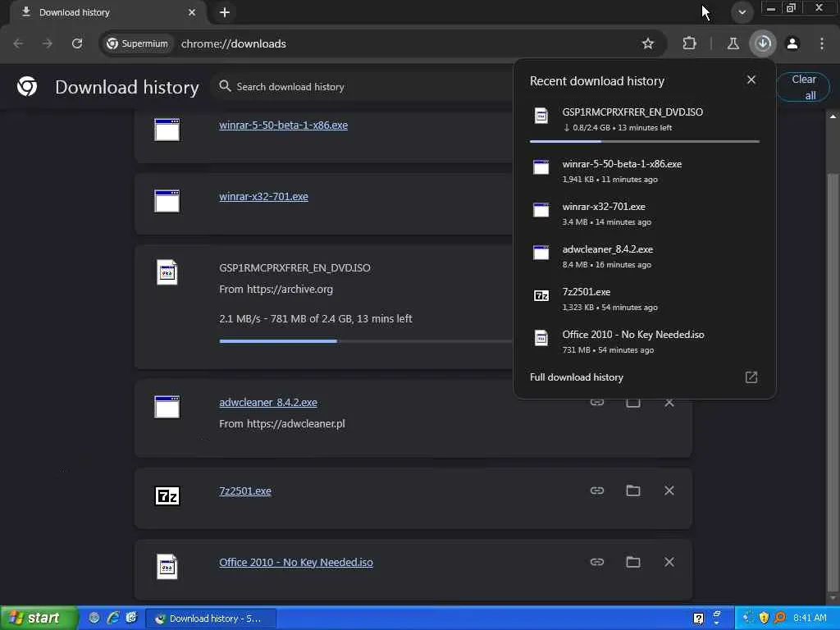Bookmark this page with the star icon
This screenshot has height=630, width=840.
[648, 43]
